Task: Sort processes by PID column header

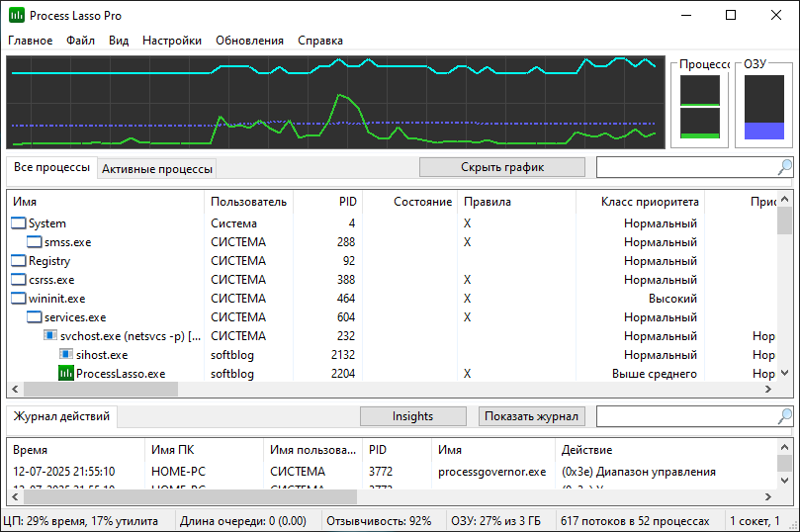Action: point(327,202)
